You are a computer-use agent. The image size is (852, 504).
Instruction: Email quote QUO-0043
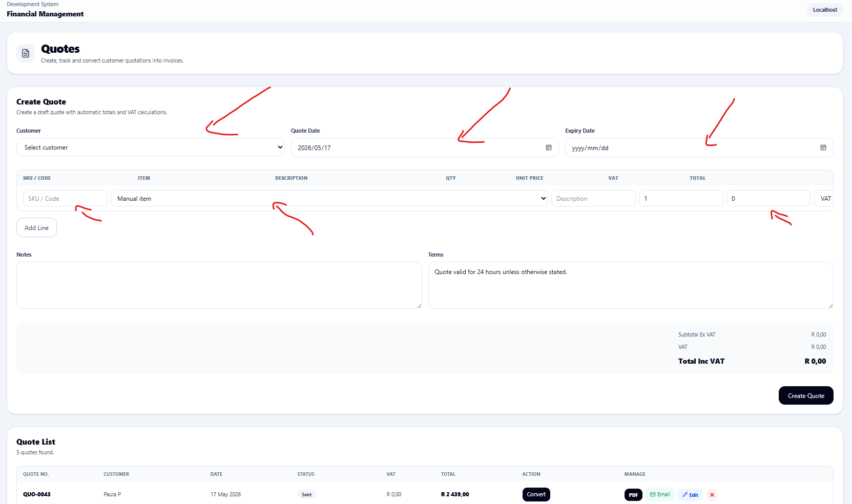pyautogui.click(x=660, y=495)
